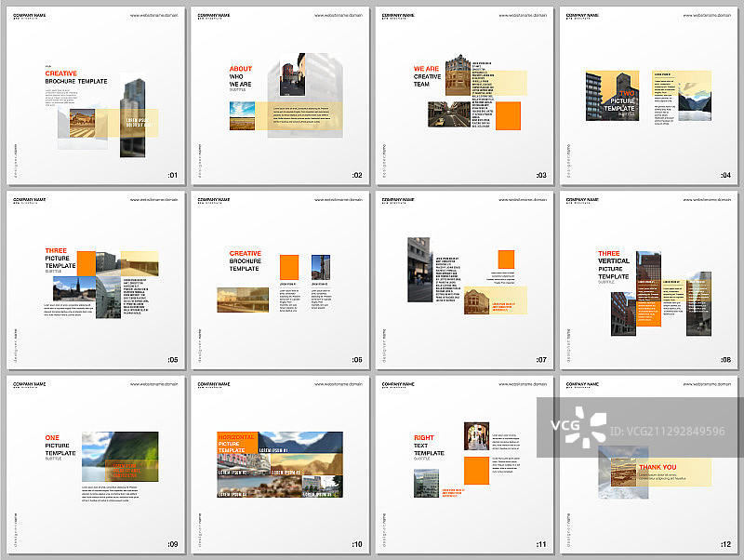
Task: Select the wide landscape photo on page 06
Action: point(243,299)
